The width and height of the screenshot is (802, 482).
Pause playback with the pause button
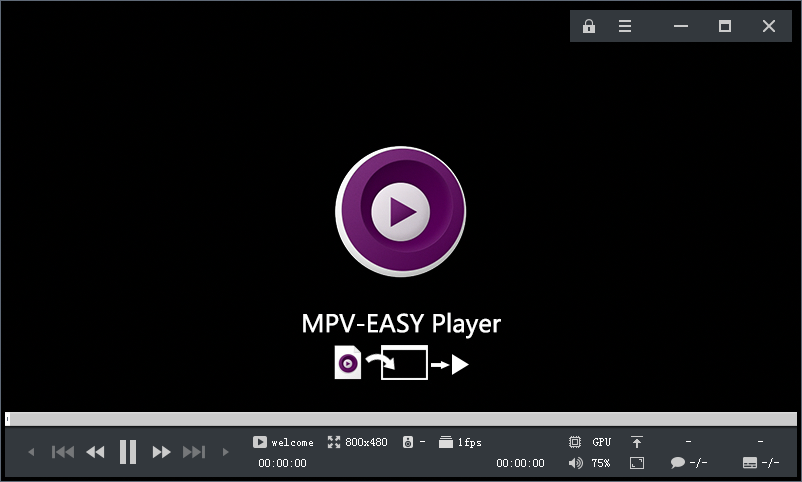point(128,452)
